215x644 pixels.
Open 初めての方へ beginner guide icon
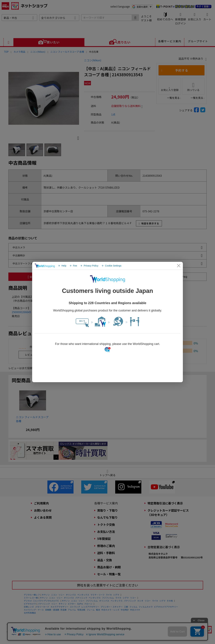pos(165,17)
